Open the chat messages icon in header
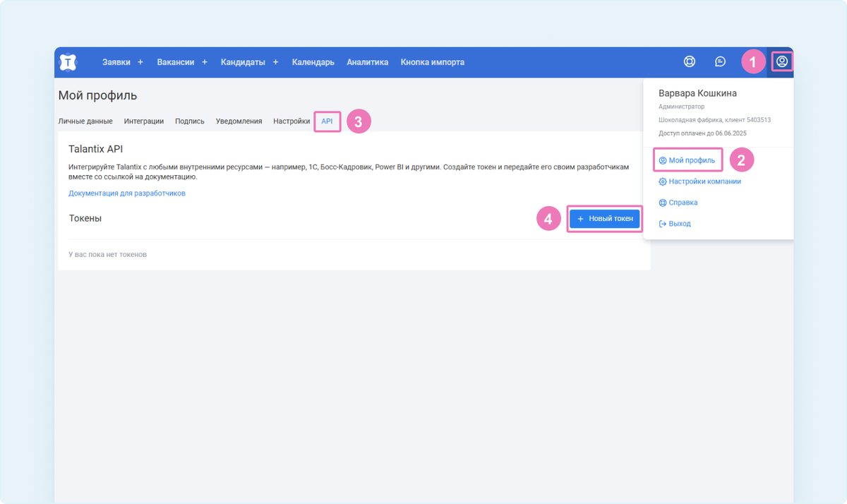Viewport: 847px width, 504px height. [x=720, y=61]
